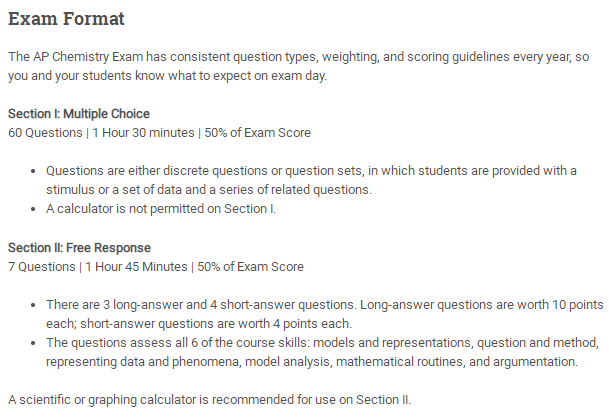Click the intro 'AP Chemistry Exam has consistent' line

tap(299, 57)
